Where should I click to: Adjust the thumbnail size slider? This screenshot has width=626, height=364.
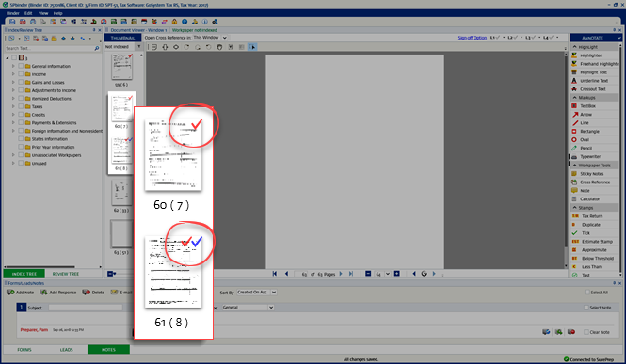pos(114,274)
